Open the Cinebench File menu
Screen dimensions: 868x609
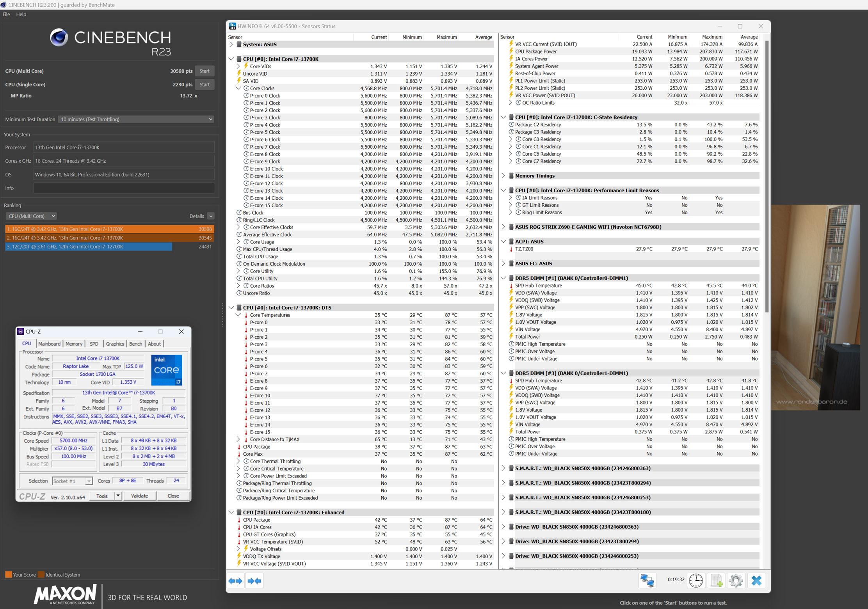(x=6, y=14)
